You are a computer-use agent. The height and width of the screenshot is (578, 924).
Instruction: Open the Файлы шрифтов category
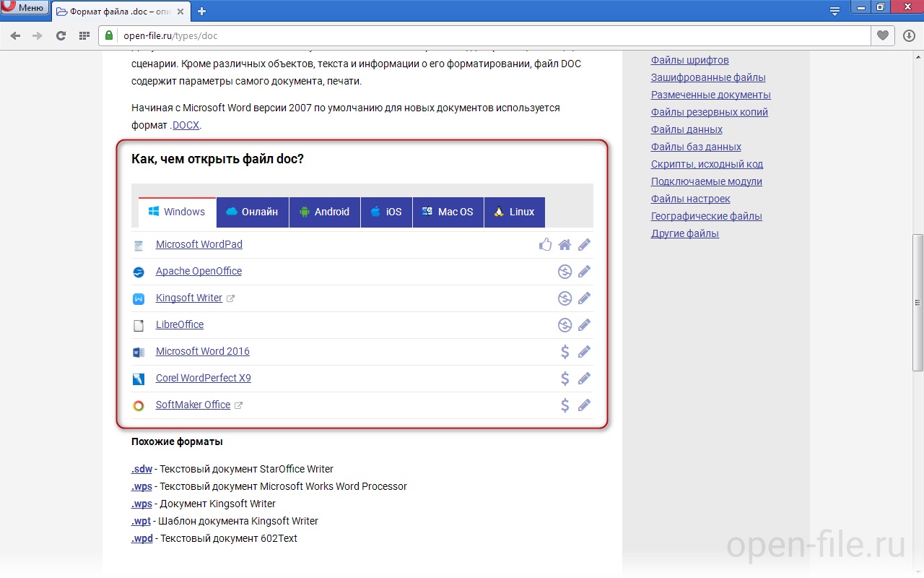(x=690, y=60)
